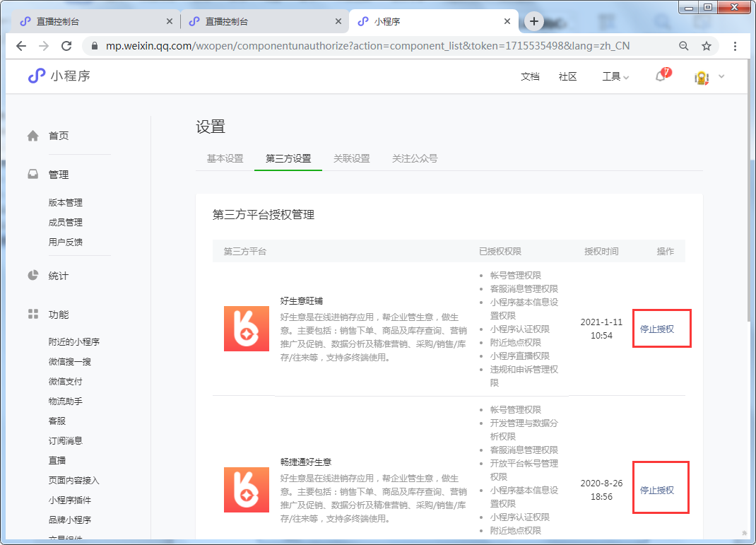Click the 好生意旺铺 platform logo
This screenshot has height=545, width=756.
click(247, 329)
